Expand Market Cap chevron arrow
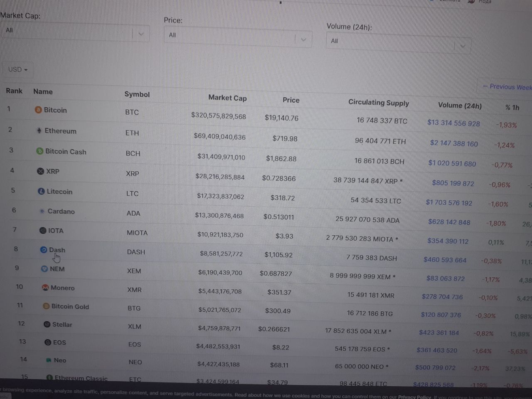The image size is (532, 399). (x=141, y=34)
